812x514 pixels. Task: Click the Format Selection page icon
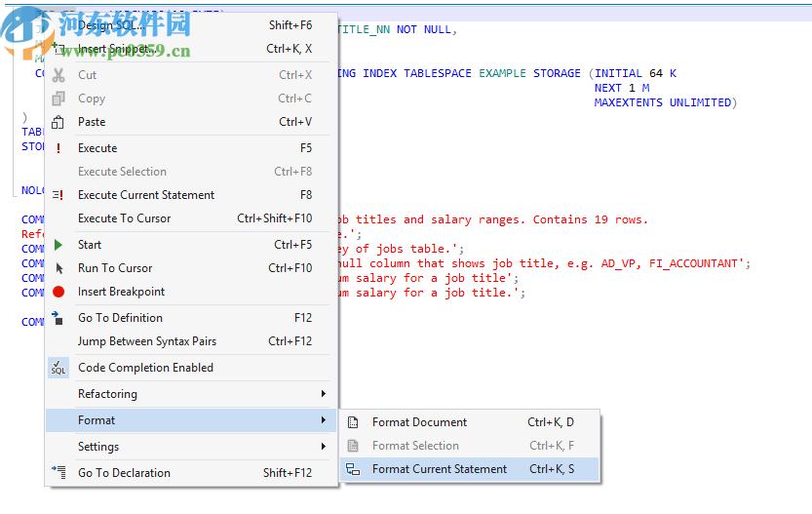[353, 446]
